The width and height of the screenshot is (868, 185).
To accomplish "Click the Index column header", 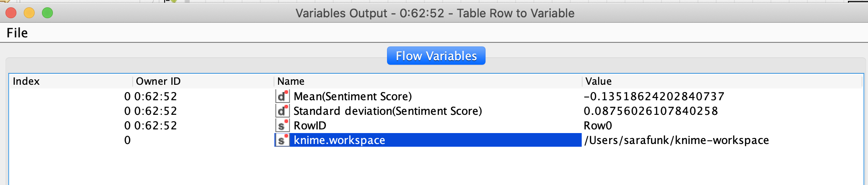I will click(26, 81).
